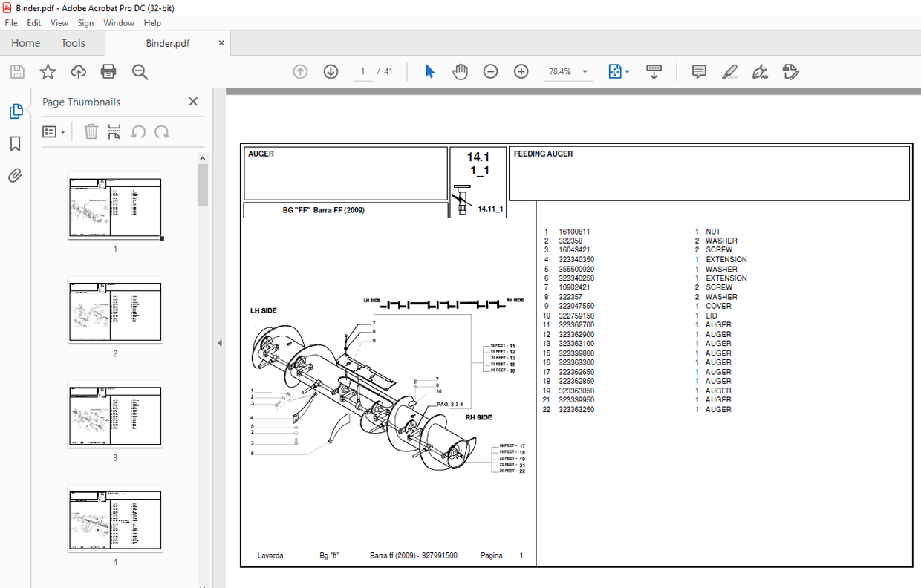
Task: Open the Add Comment tool
Action: point(699,71)
